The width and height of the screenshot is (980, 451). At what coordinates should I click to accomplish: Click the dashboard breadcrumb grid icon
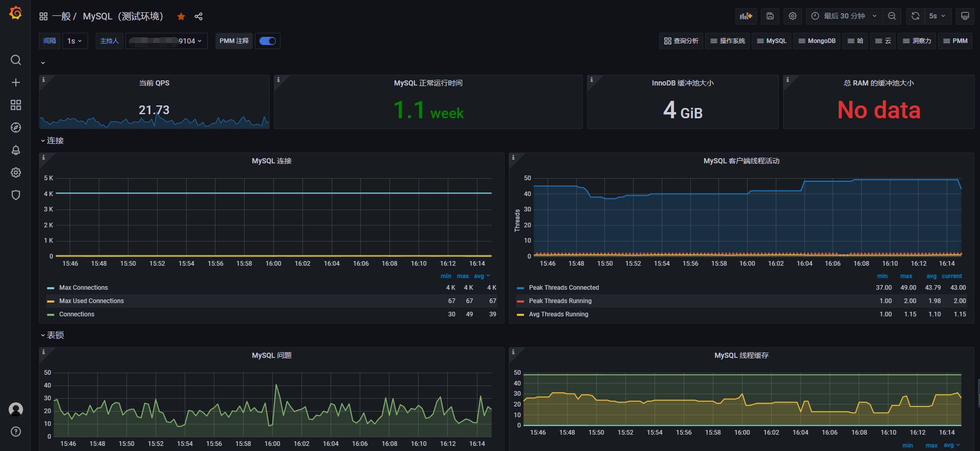pyautogui.click(x=43, y=16)
